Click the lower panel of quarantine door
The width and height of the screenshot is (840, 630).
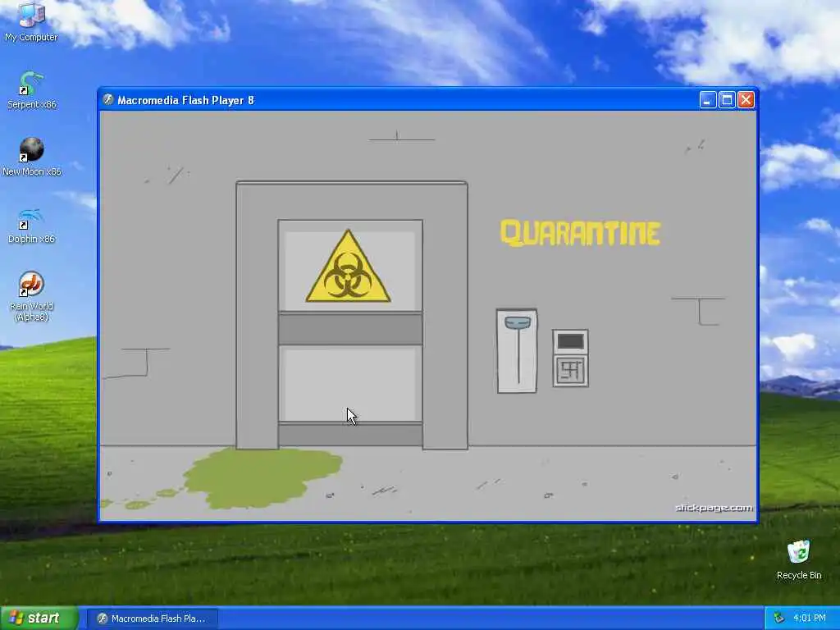[x=349, y=384]
